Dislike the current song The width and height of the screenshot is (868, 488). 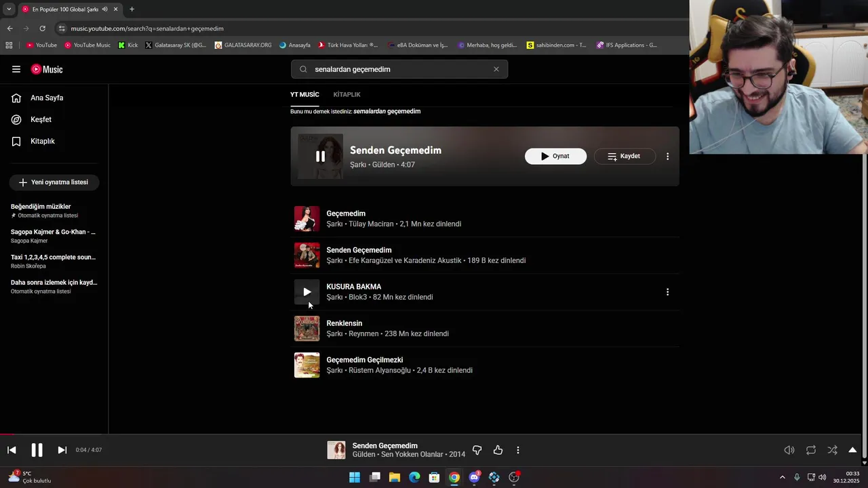pyautogui.click(x=477, y=450)
